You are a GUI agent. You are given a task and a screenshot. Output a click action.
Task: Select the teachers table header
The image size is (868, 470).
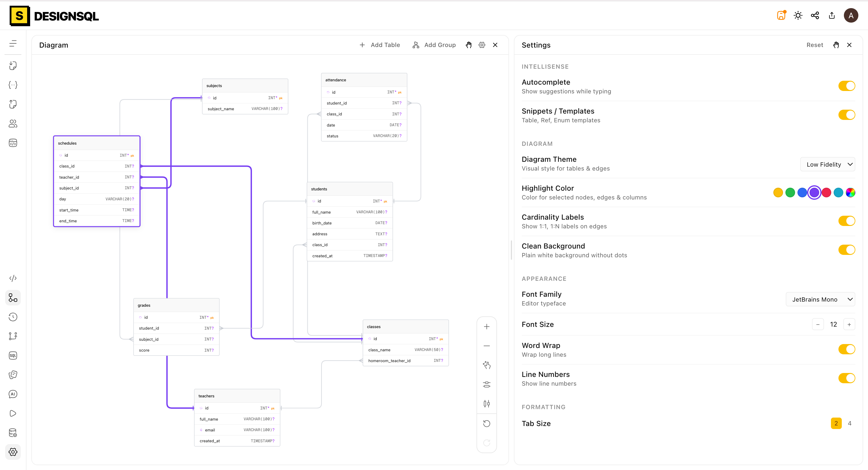pyautogui.click(x=237, y=396)
